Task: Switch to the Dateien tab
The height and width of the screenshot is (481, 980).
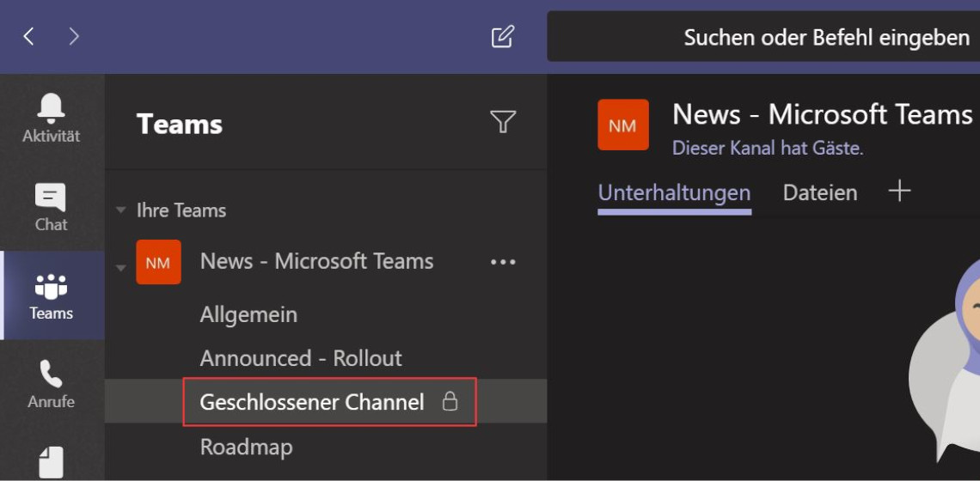Action: pyautogui.click(x=820, y=192)
